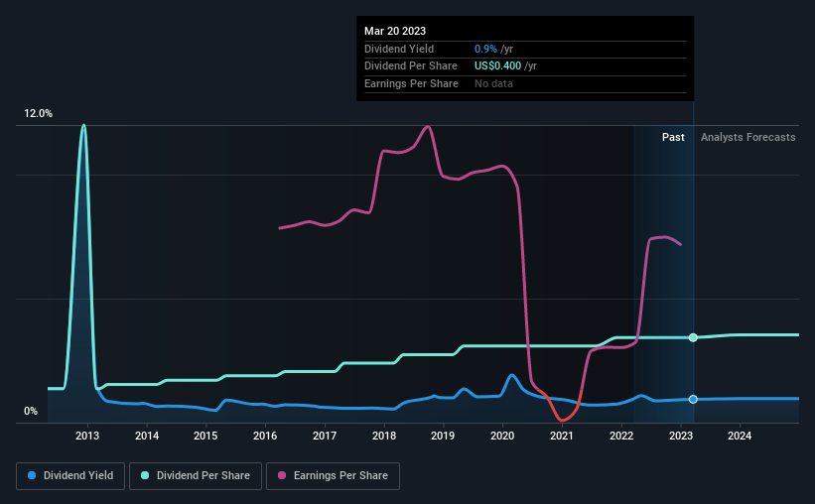Click the Dividend Yield tooltip row label

click(x=399, y=49)
